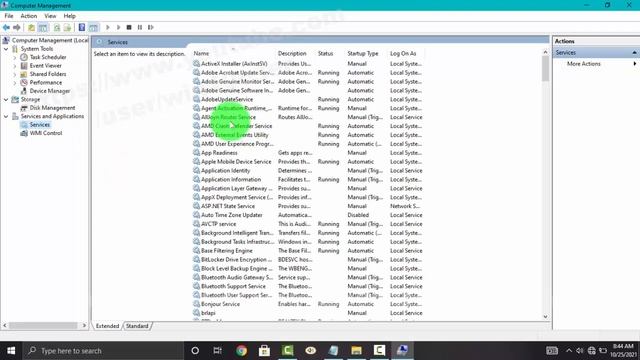
Task: Open Disk Management in the tree
Action: [x=52, y=108]
